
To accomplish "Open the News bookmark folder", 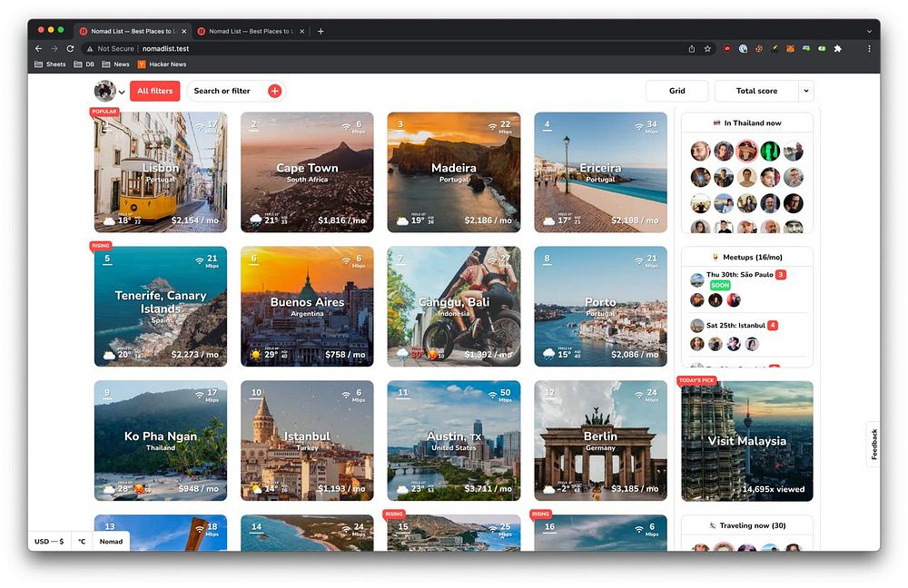I will tap(116, 64).
